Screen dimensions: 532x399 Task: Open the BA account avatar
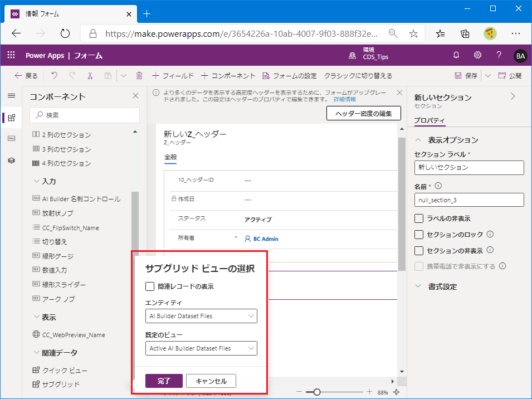(x=520, y=56)
